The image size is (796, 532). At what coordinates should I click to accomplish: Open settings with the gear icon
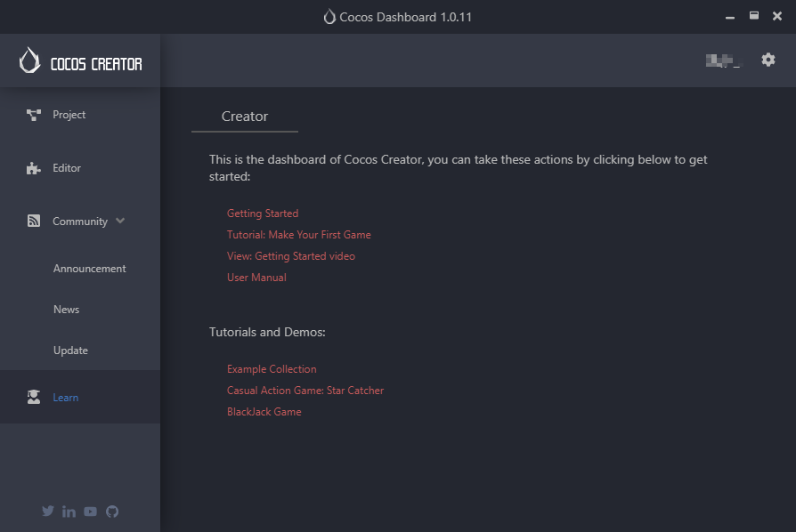(768, 60)
